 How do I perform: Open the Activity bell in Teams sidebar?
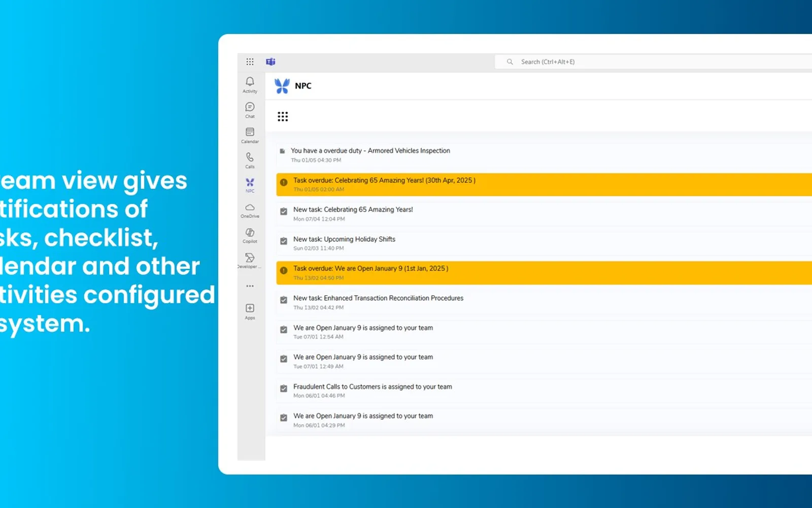tap(250, 85)
